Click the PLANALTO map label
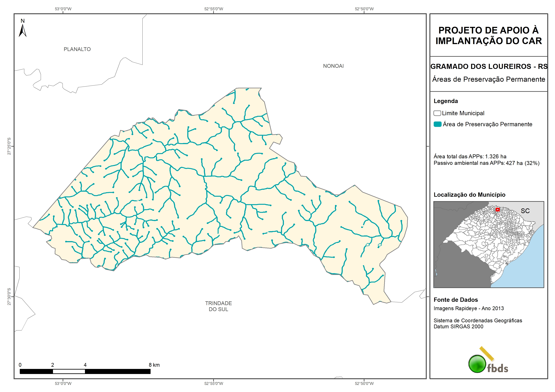The height and width of the screenshot is (392, 555). [77, 49]
